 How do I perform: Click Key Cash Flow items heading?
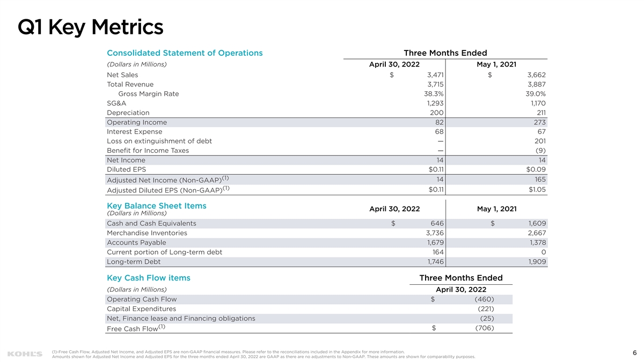(x=149, y=278)
